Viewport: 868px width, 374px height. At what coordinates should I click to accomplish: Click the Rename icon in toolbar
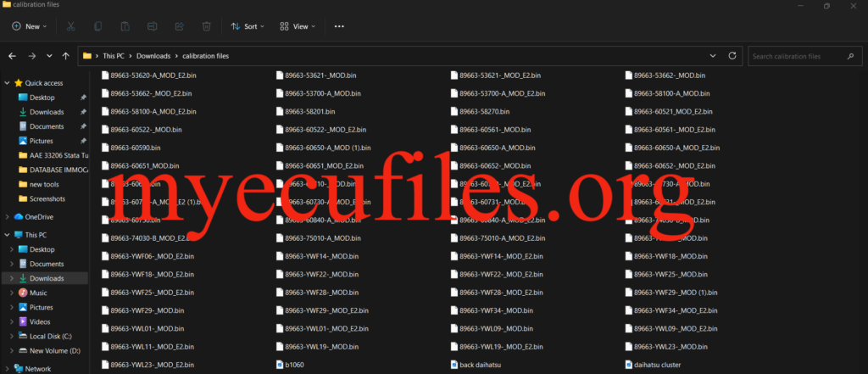pos(153,26)
